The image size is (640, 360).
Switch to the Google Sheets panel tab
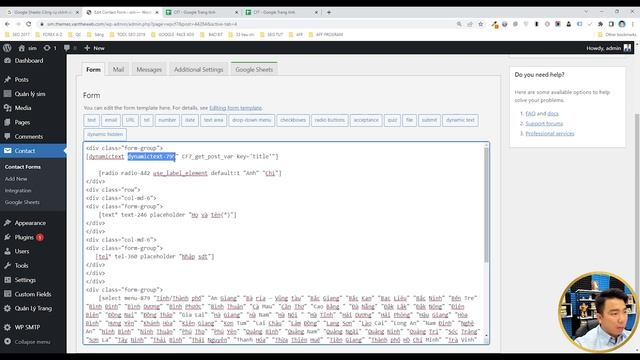coord(254,69)
